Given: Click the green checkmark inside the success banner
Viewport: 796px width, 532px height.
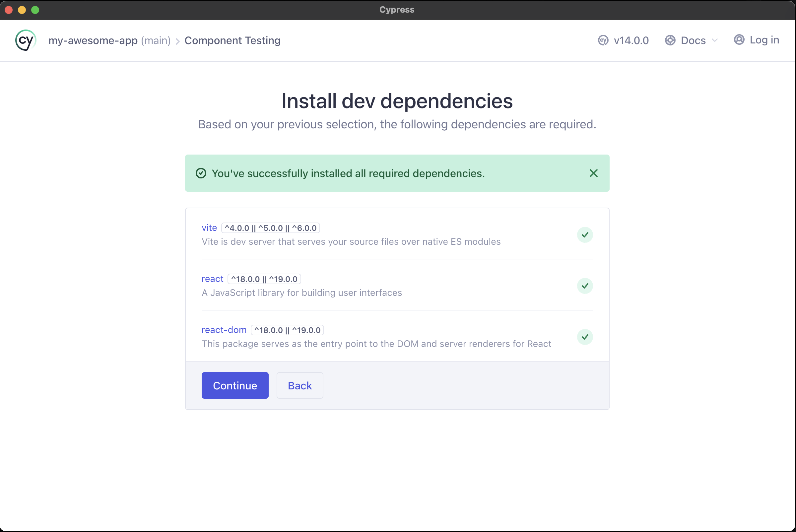Looking at the screenshot, I should [x=201, y=173].
